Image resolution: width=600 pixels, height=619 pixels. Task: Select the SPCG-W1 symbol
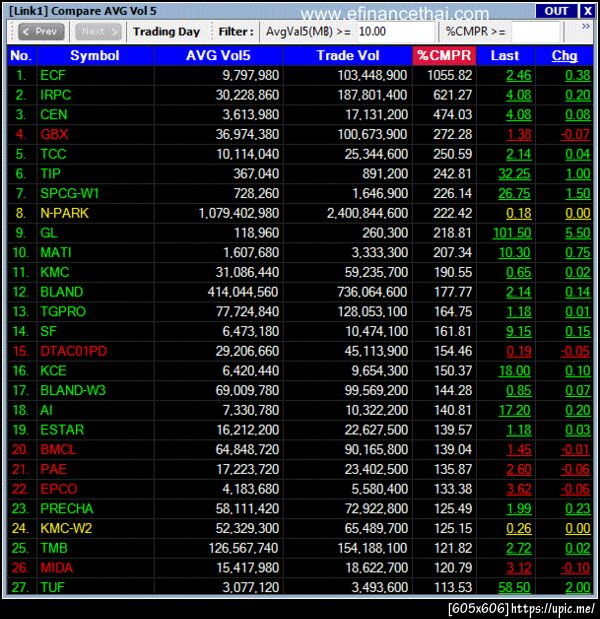69,193
